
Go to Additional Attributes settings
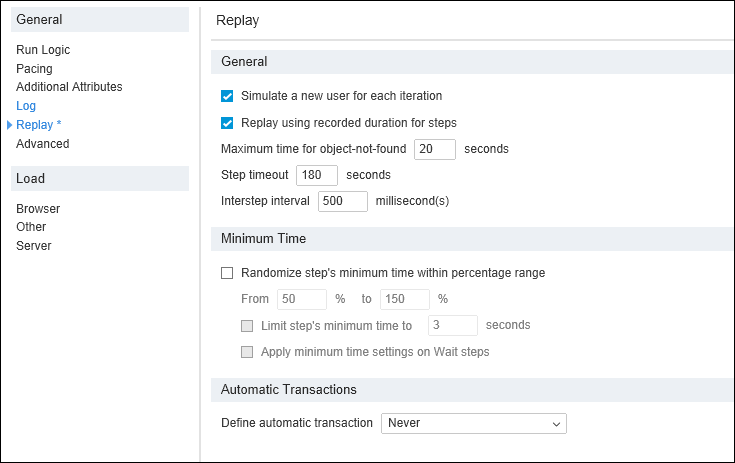tap(69, 87)
